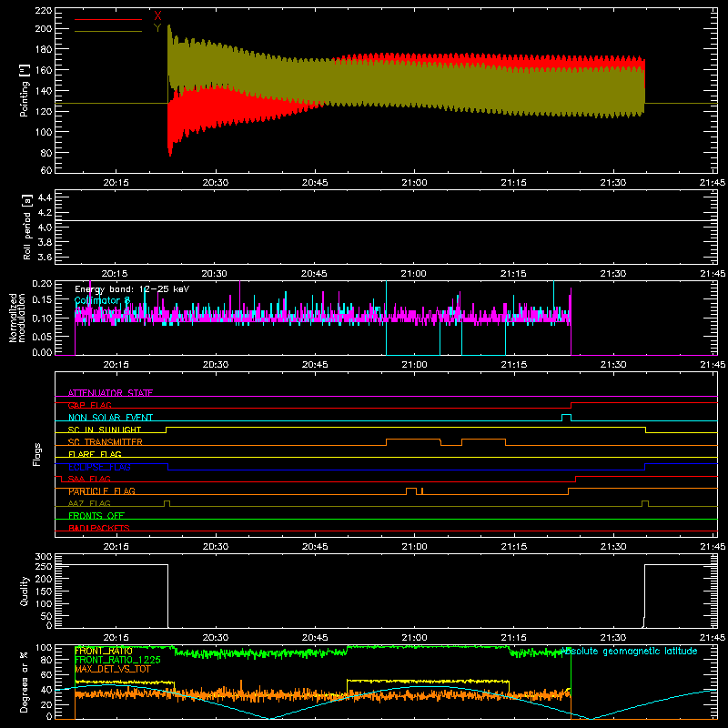Click the Flags axis title
Viewport: 728px width, 728px height.
[x=37, y=454]
